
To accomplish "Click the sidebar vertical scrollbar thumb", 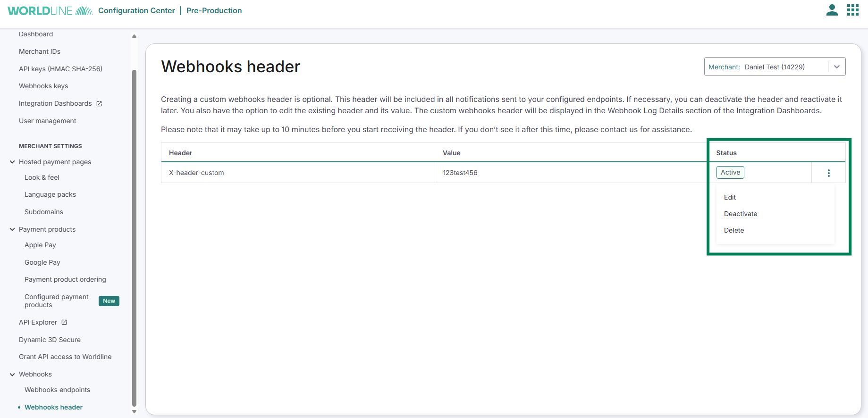I will (x=134, y=238).
